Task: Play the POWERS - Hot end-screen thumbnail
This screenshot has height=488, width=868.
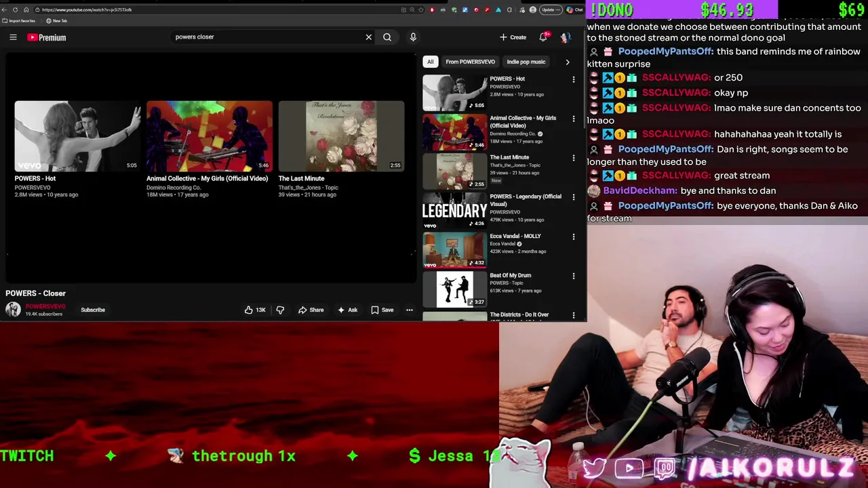Action: [77, 136]
